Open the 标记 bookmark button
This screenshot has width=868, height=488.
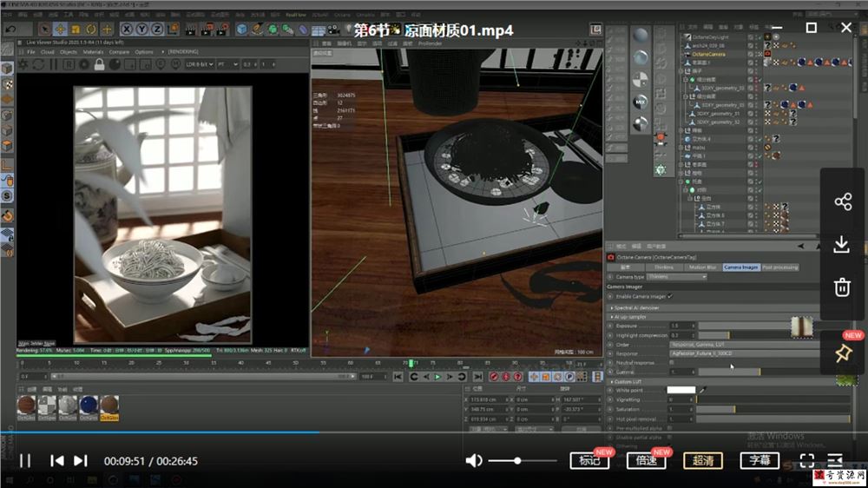click(x=589, y=460)
